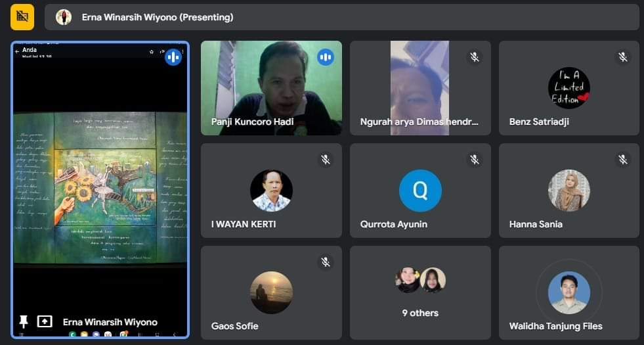The image size is (644, 345).
Task: Click muted mic icon on Hanna Sania tile
Action: click(x=622, y=160)
